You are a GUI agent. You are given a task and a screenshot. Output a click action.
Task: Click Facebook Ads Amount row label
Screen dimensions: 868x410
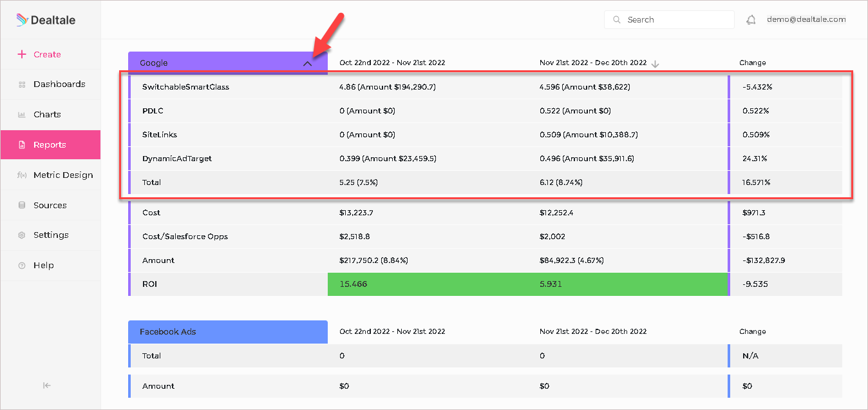click(158, 386)
